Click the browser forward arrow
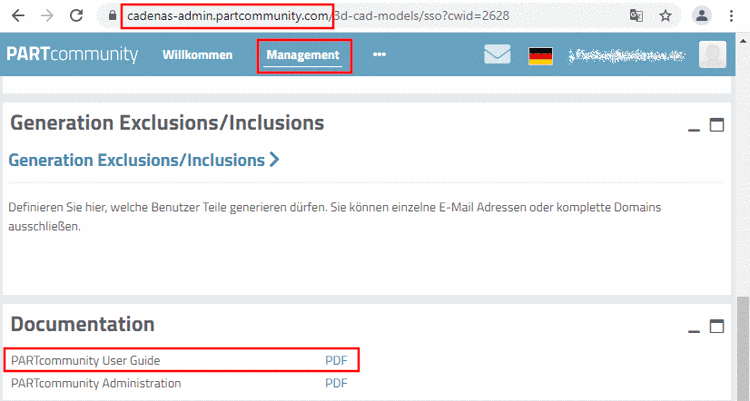This screenshot has height=401, width=750. pos(47,16)
